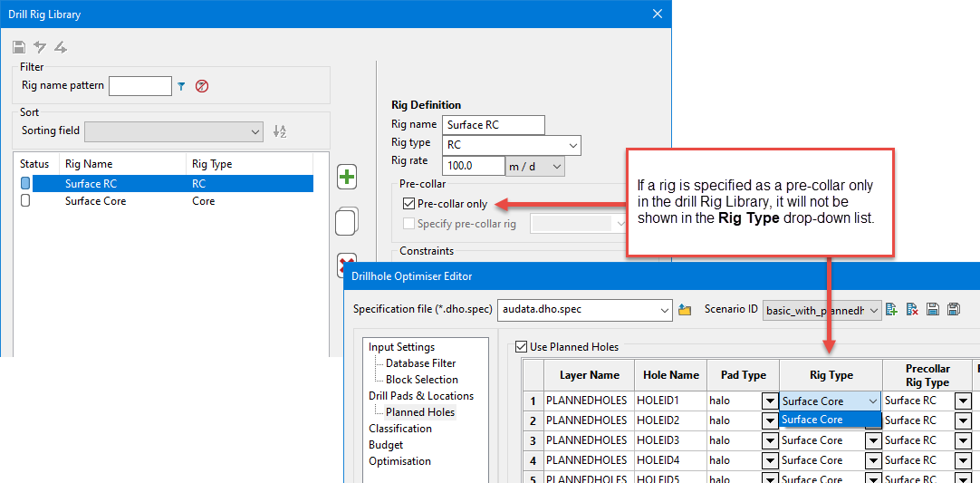This screenshot has width=980, height=483.
Task: Click the save icon in Drill Rig Library toolbar
Action: click(18, 47)
